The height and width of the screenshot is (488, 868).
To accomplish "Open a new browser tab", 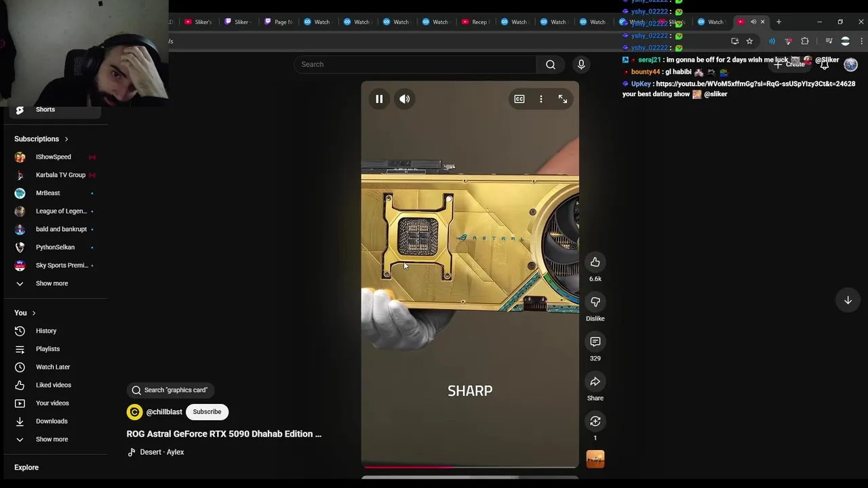I will coord(778,22).
